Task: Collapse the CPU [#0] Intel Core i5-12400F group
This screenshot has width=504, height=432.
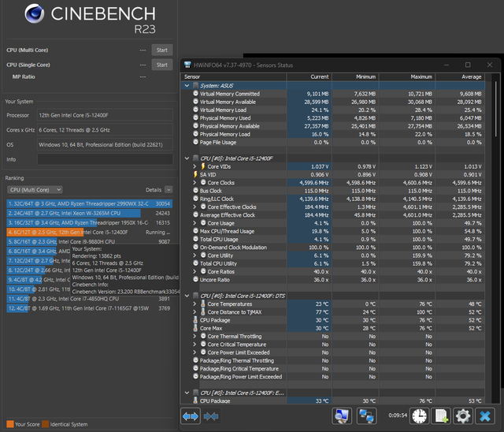Action: [187, 158]
